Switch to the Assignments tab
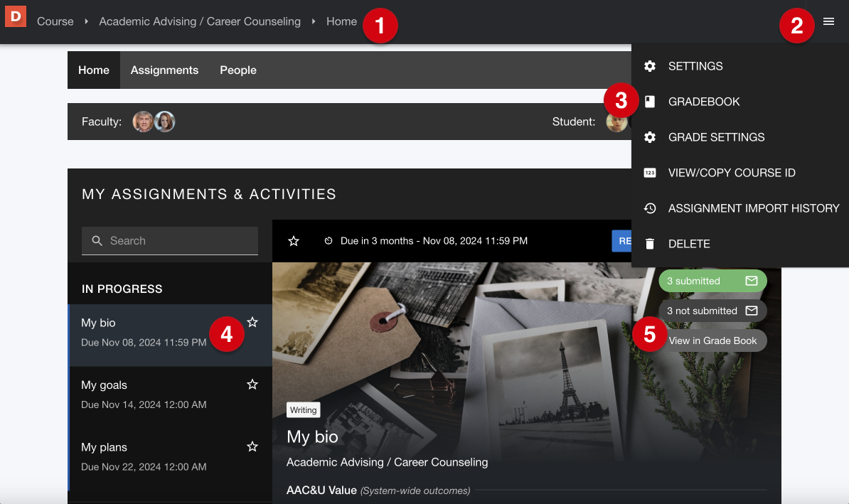Viewport: 849px width, 504px height. [164, 70]
